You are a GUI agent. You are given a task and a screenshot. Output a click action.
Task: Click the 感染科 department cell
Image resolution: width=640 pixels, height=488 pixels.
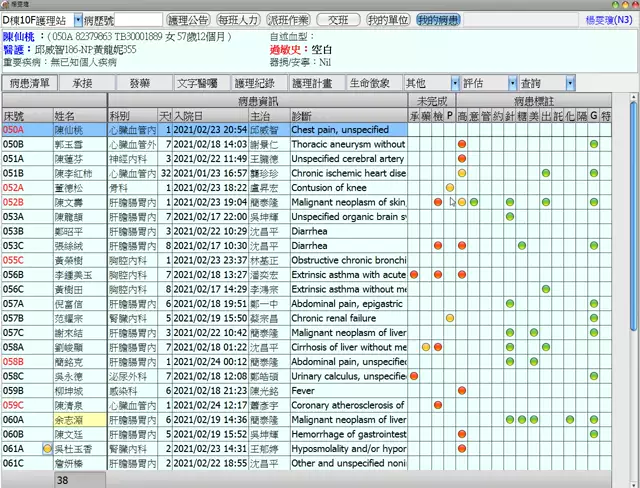coord(133,390)
